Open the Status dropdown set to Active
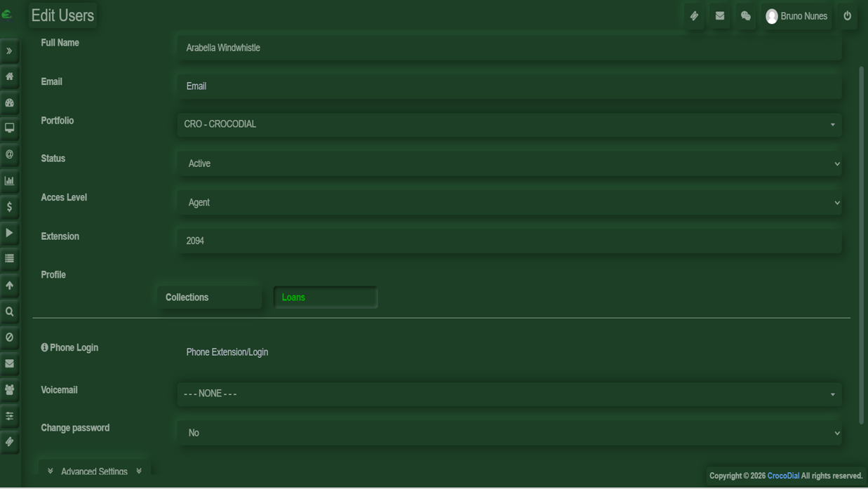The width and height of the screenshot is (868, 489). coord(509,163)
